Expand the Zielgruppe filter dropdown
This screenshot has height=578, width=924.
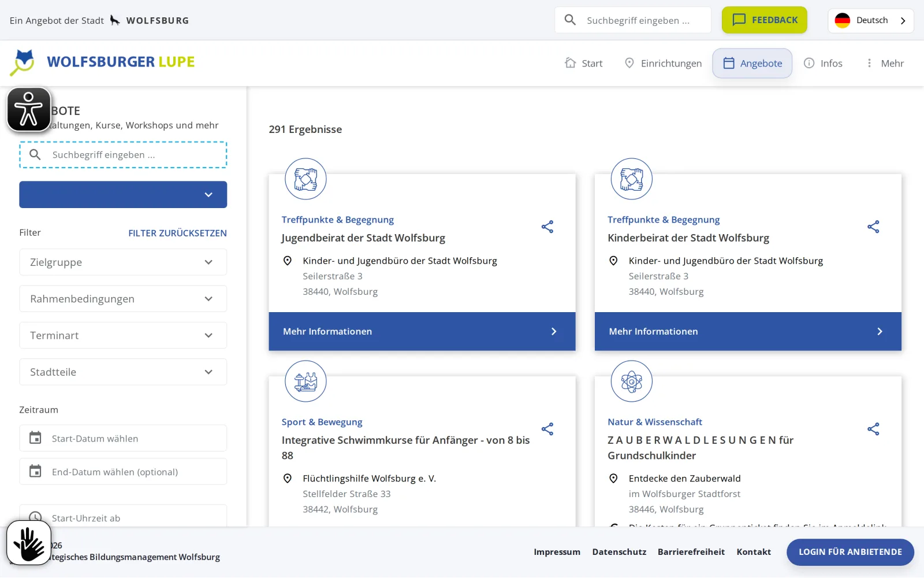pyautogui.click(x=123, y=262)
